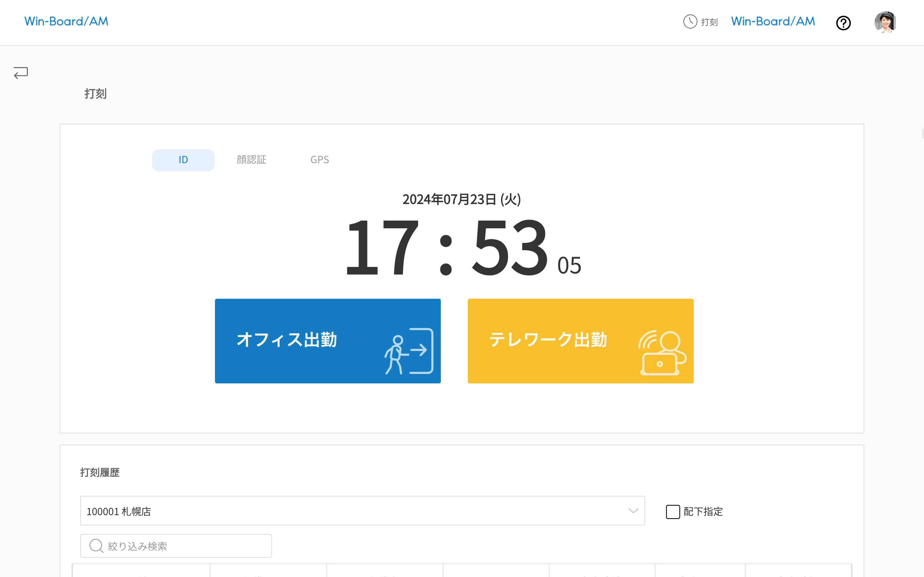
Task: Switch to the GPS tab
Action: pos(320,160)
